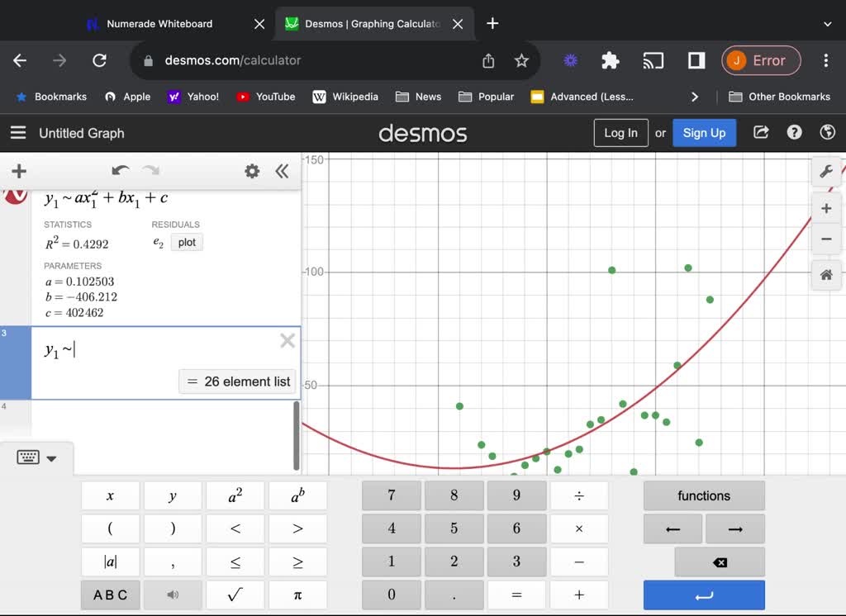
Task: Tap the backspace key on keypad
Action: [x=720, y=562]
